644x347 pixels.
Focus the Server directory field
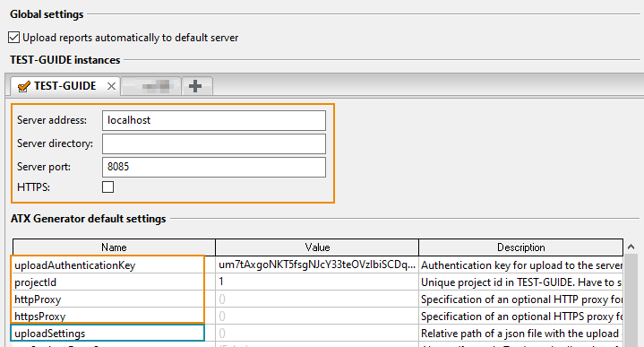coord(214,143)
